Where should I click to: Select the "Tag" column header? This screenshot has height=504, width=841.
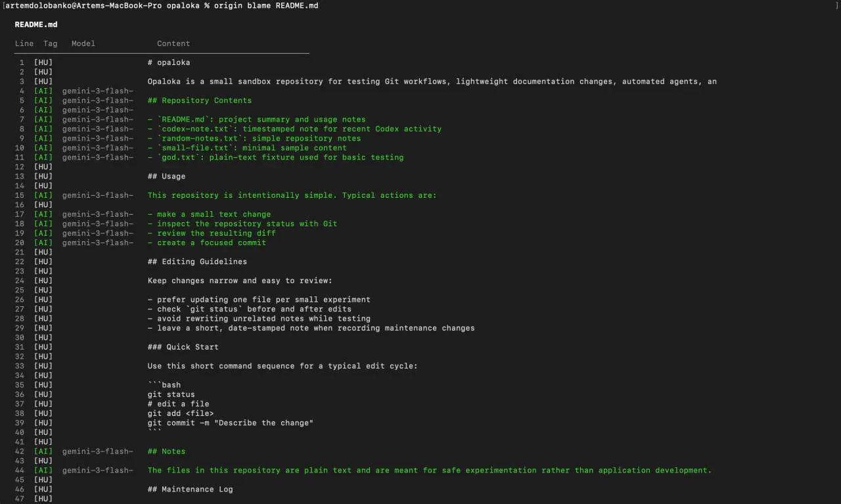pos(51,43)
